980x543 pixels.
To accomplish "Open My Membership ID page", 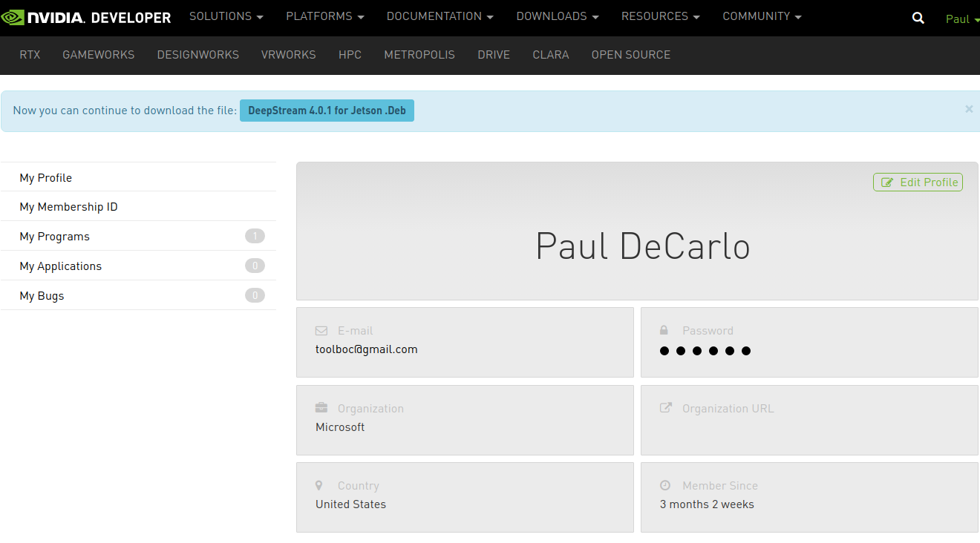I will click(x=138, y=206).
